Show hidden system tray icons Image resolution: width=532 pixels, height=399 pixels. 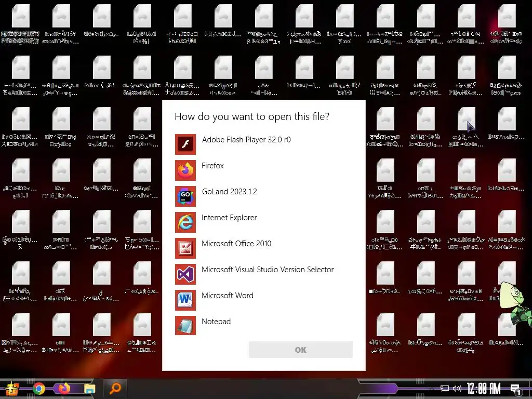[x=432, y=389]
